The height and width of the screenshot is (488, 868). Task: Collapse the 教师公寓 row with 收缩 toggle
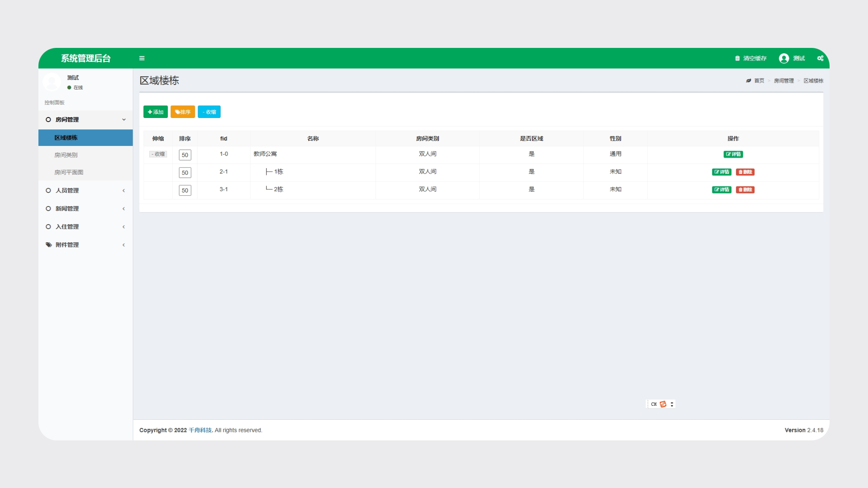click(158, 154)
